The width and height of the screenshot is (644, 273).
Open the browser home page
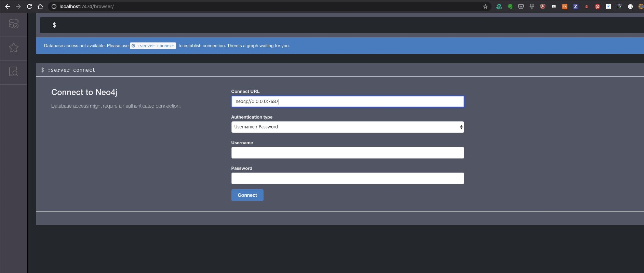(x=40, y=6)
